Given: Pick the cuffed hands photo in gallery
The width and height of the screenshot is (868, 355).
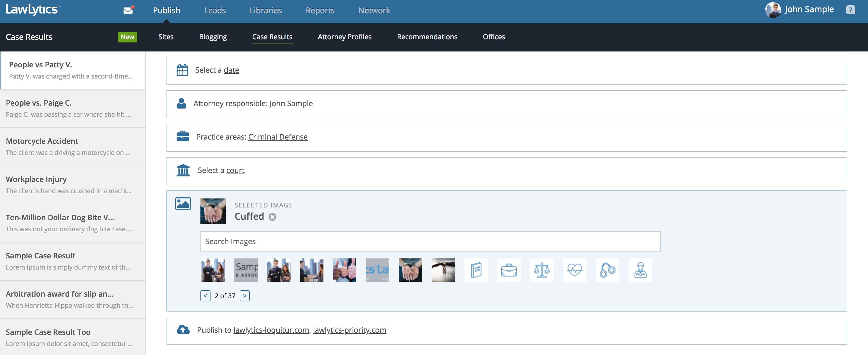Looking at the screenshot, I should pyautogui.click(x=410, y=270).
